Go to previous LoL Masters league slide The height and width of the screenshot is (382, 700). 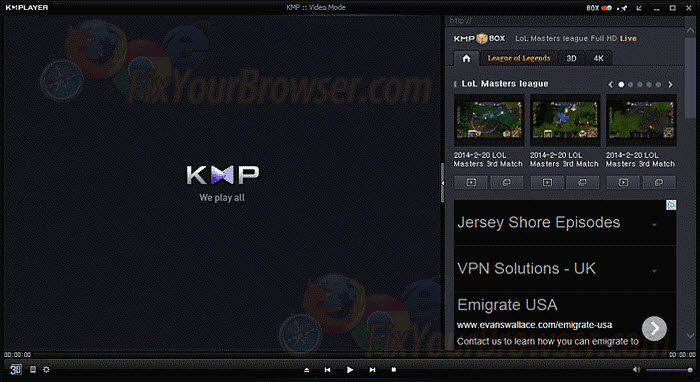click(610, 84)
